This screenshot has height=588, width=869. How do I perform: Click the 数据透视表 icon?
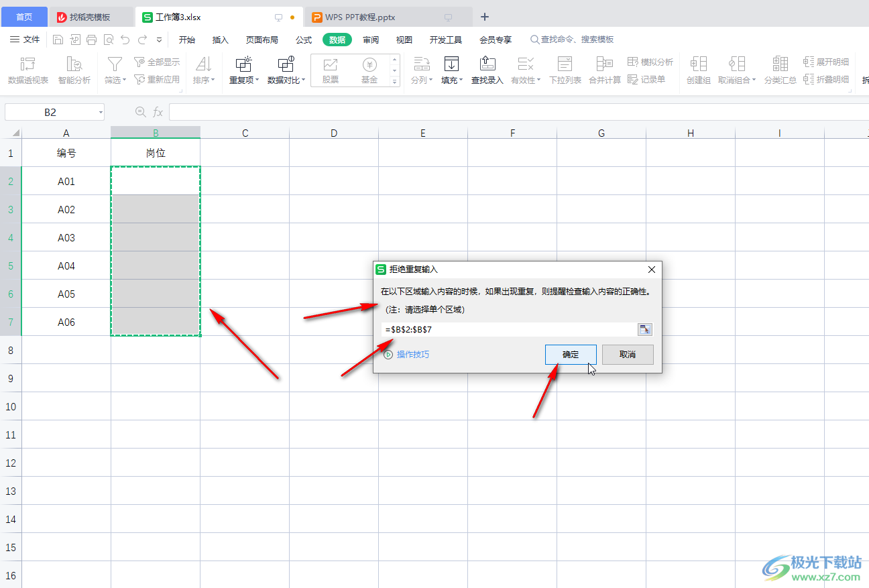[28, 71]
